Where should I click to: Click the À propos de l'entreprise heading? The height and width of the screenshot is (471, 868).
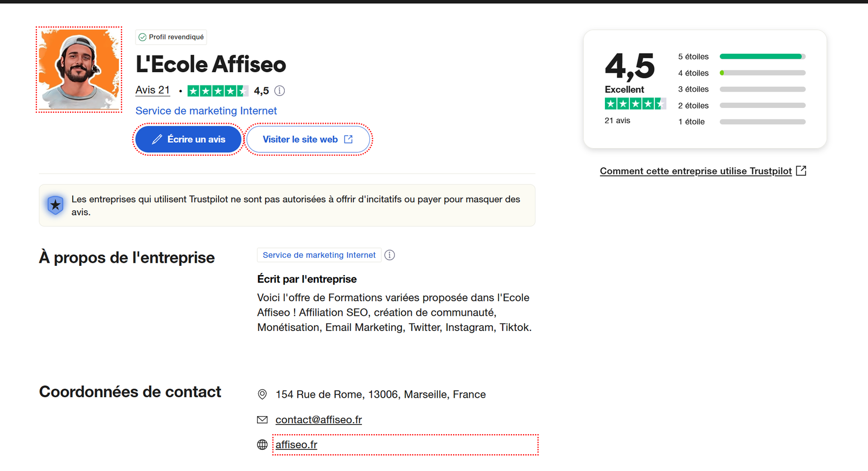coord(127,257)
